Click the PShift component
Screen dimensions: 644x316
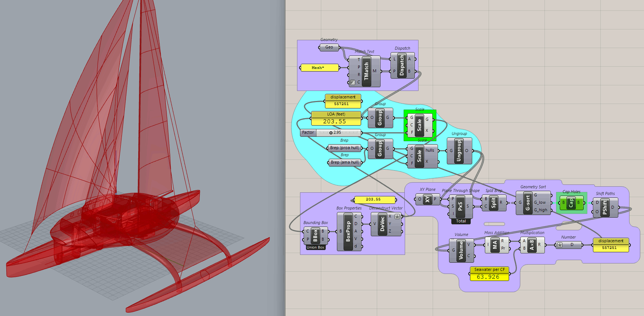tap(605, 207)
